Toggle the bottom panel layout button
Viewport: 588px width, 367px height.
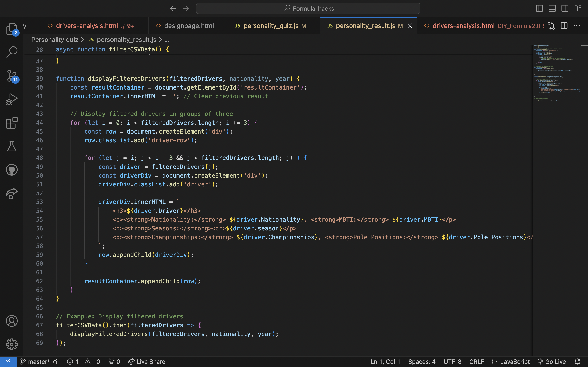(552, 9)
